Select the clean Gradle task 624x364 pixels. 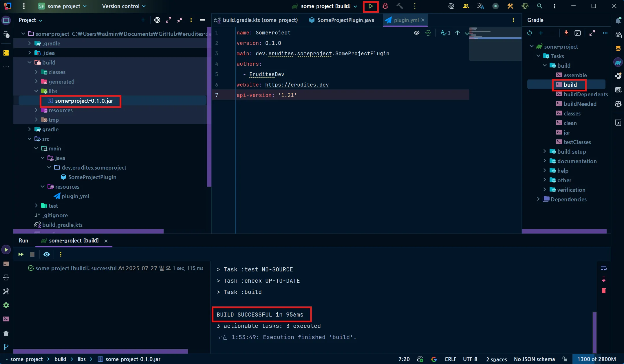pyautogui.click(x=570, y=123)
